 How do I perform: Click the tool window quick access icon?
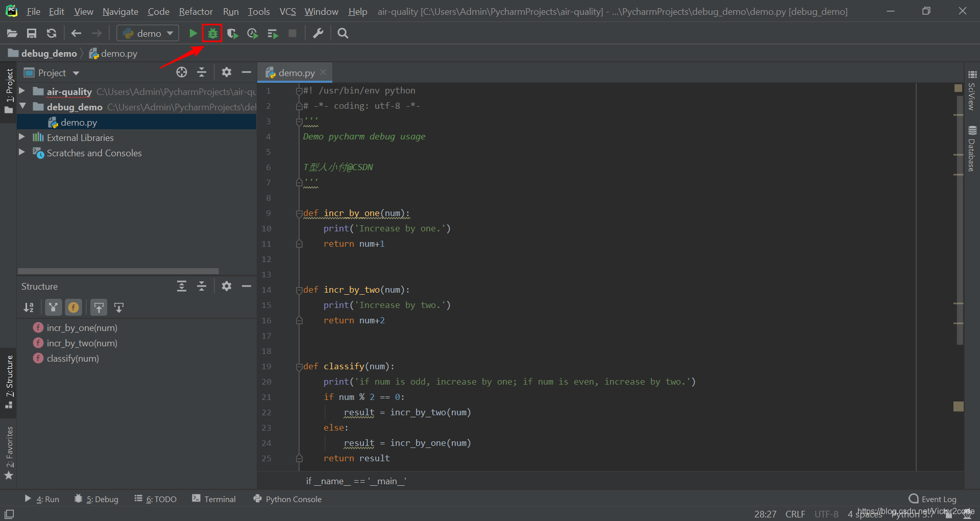[x=9, y=514]
